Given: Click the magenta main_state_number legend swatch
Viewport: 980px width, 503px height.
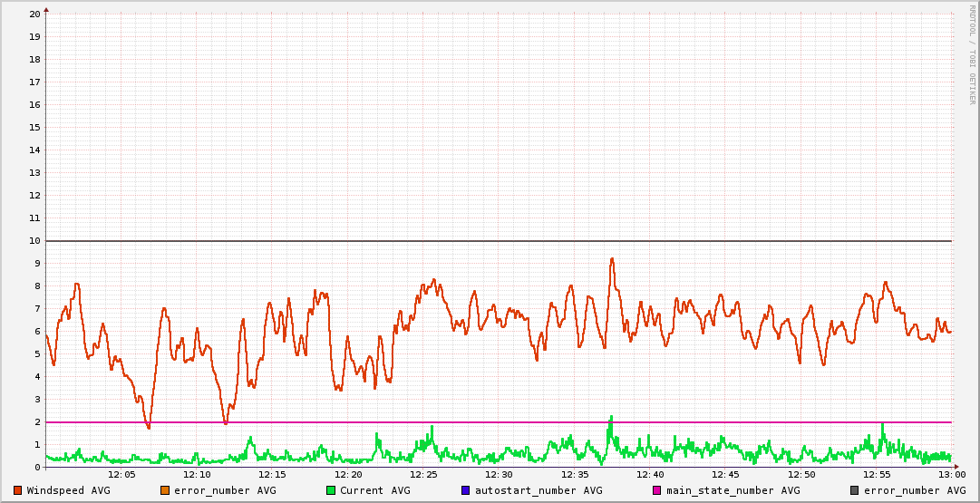Looking at the screenshot, I should [x=657, y=490].
